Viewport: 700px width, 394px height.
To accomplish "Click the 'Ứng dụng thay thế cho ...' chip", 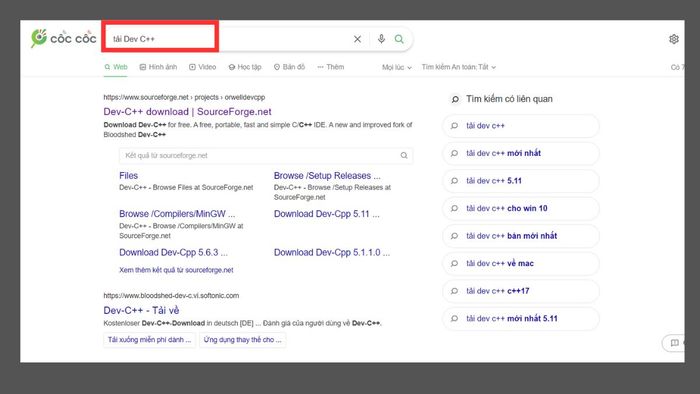I will point(242,340).
